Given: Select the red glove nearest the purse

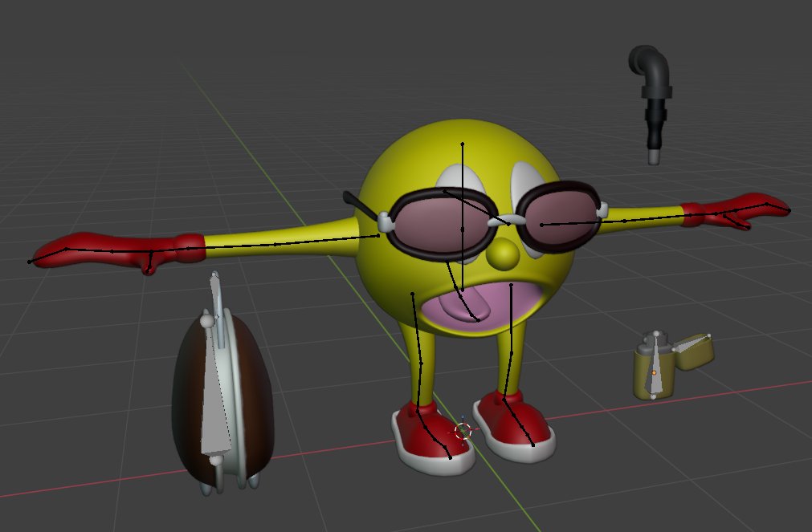Looking at the screenshot, I should [119, 251].
